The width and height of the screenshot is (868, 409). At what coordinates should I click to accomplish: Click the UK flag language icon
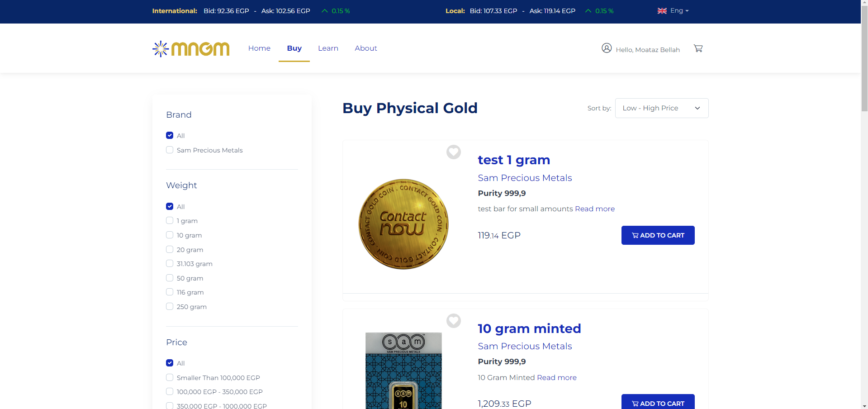pyautogui.click(x=662, y=11)
